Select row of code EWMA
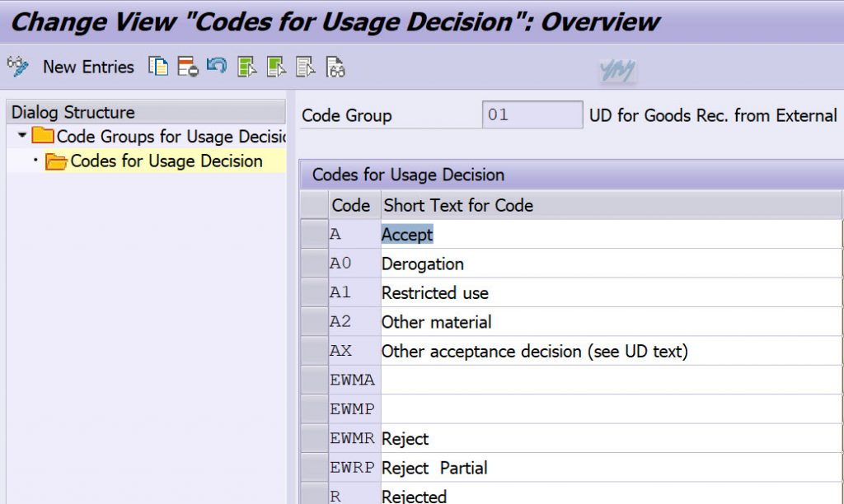 click(x=314, y=380)
